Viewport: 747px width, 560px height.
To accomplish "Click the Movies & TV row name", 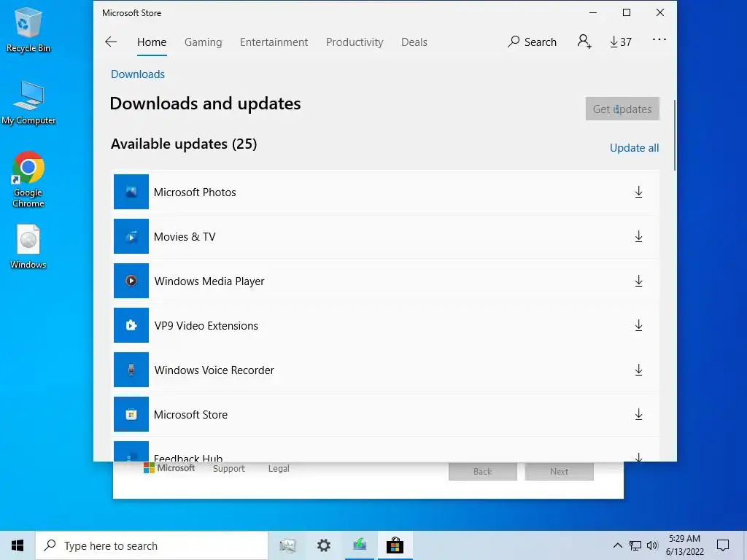I will (185, 237).
